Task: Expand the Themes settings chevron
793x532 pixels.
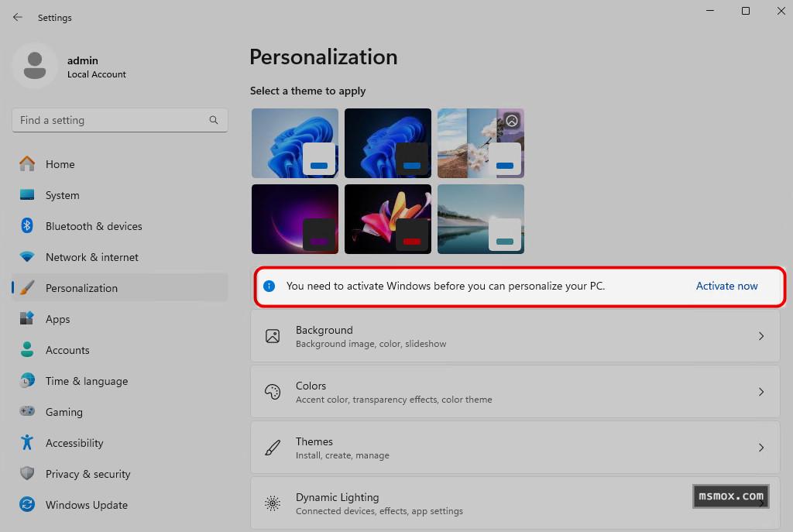Action: tap(760, 448)
